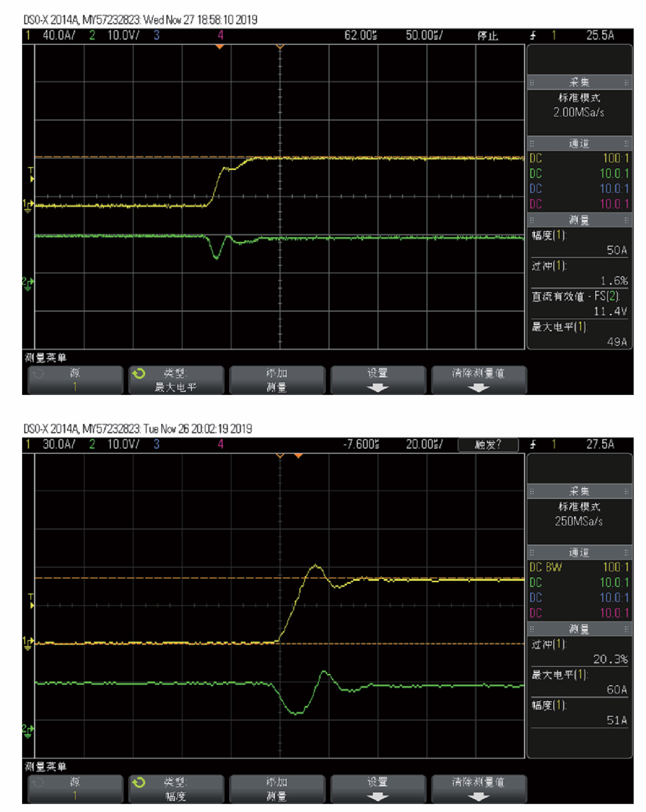Click the rising-edge trigger icon beside 27.5A

(x=533, y=444)
